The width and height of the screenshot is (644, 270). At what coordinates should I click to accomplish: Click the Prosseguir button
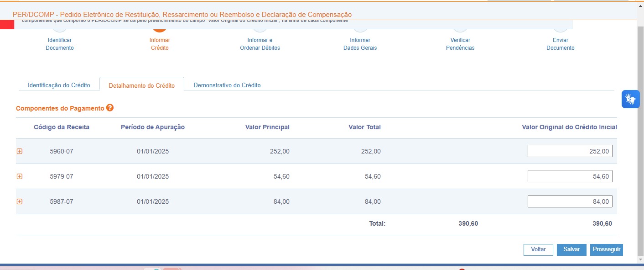[607, 249]
